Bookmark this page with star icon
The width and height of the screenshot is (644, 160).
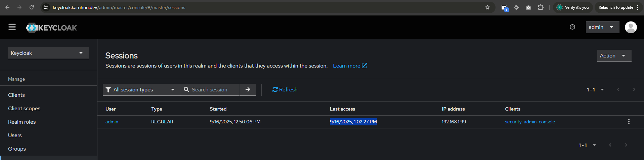click(x=487, y=7)
